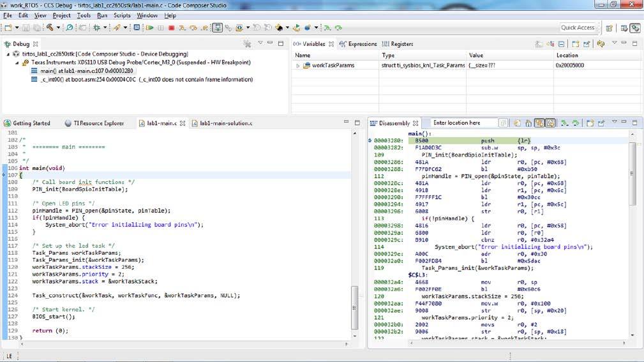Click the Step Into toolbar icon
This screenshot has width=644, height=362.
coord(182,27)
